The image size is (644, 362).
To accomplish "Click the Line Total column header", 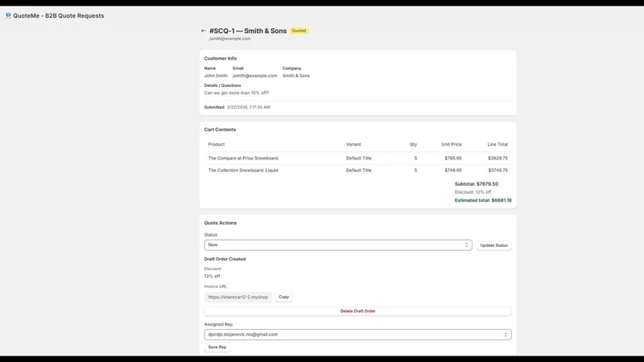I will pos(497,145).
